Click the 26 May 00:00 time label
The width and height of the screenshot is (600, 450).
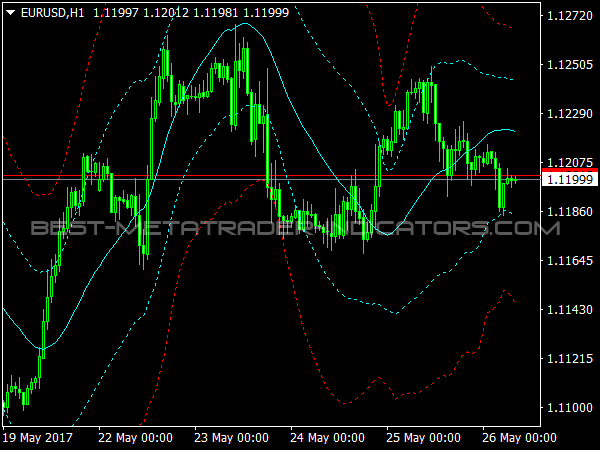[x=520, y=438]
